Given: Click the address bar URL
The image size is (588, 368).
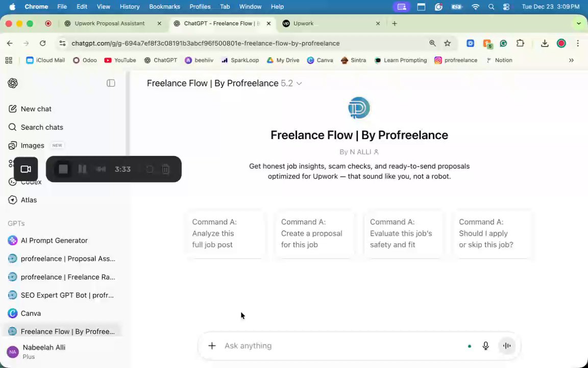Looking at the screenshot, I should pyautogui.click(x=206, y=43).
